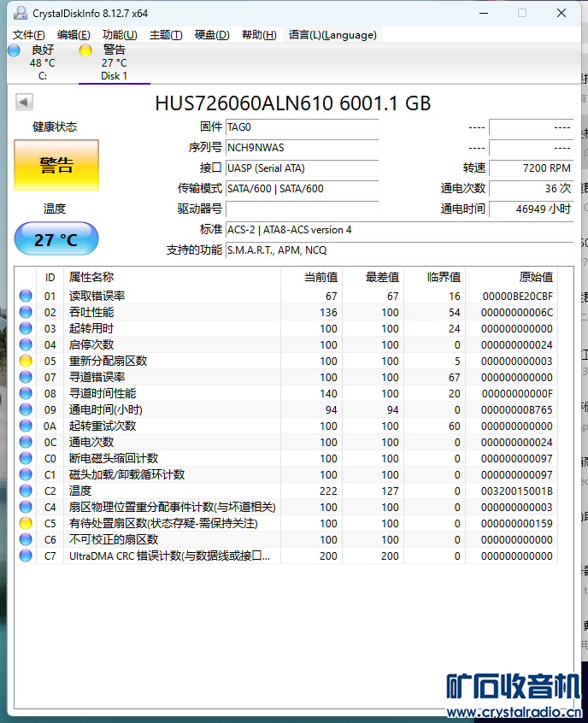Viewport: 588px width, 723px height.
Task: Open the 硬盘(D) menu
Action: 212,35
